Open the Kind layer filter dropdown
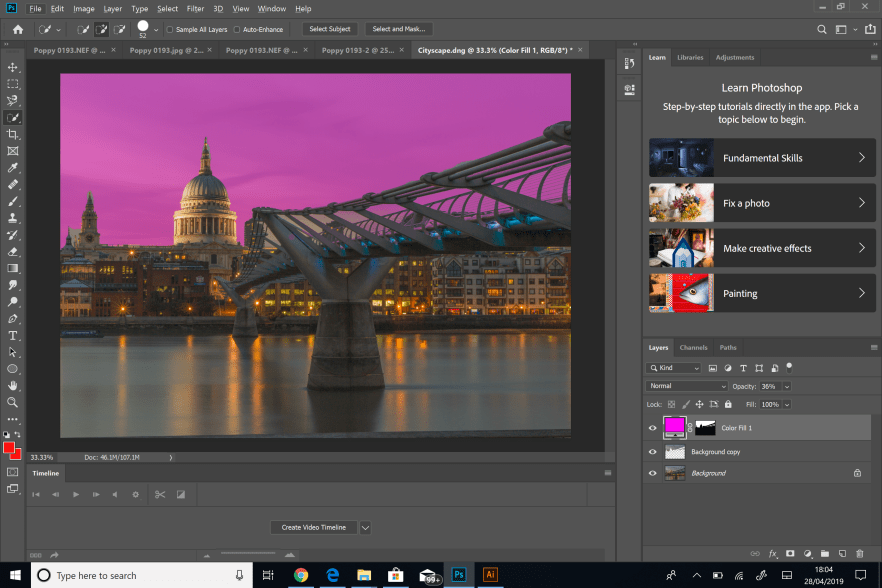 click(677, 368)
